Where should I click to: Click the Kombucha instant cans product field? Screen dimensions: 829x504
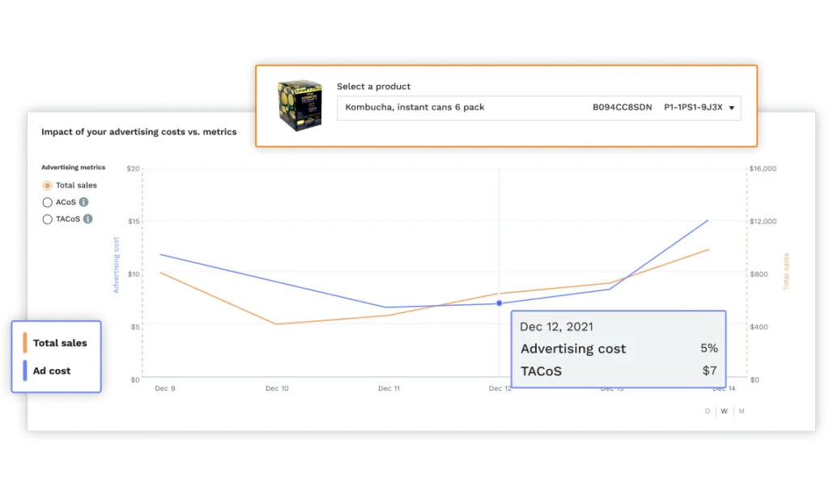tap(538, 108)
